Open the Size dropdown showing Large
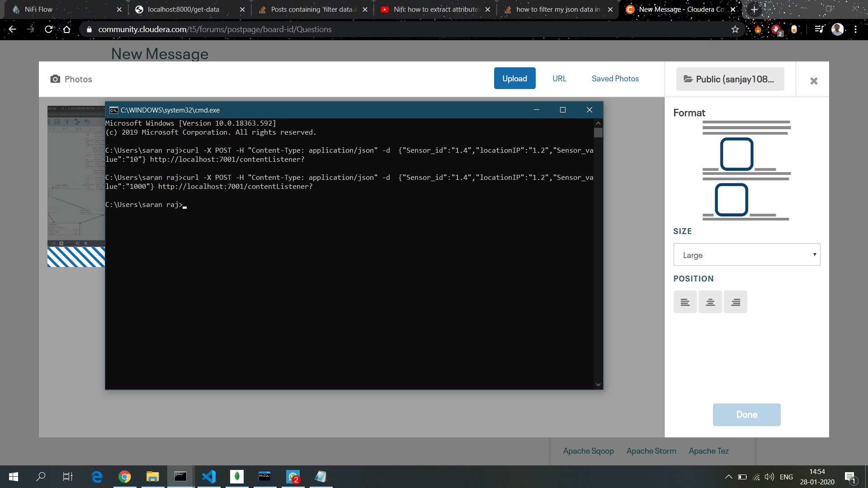The width and height of the screenshot is (868, 488). coord(746,254)
